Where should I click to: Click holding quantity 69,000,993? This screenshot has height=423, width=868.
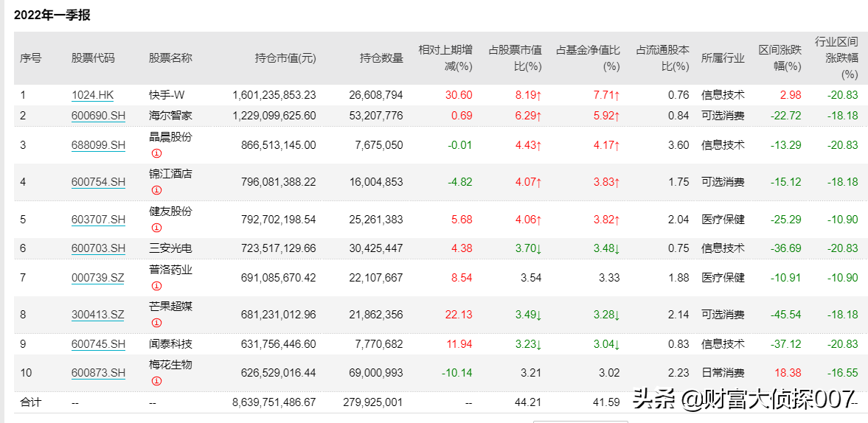point(376,373)
